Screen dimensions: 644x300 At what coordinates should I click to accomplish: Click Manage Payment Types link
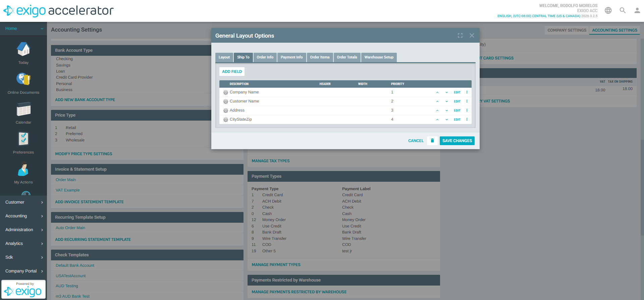[x=276, y=265]
